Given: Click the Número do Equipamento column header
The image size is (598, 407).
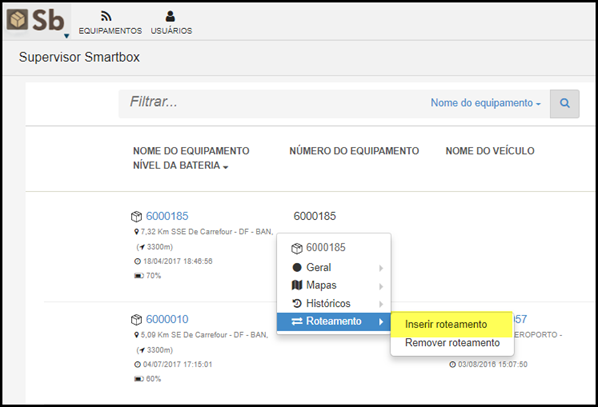Looking at the screenshot, I should pos(354,151).
